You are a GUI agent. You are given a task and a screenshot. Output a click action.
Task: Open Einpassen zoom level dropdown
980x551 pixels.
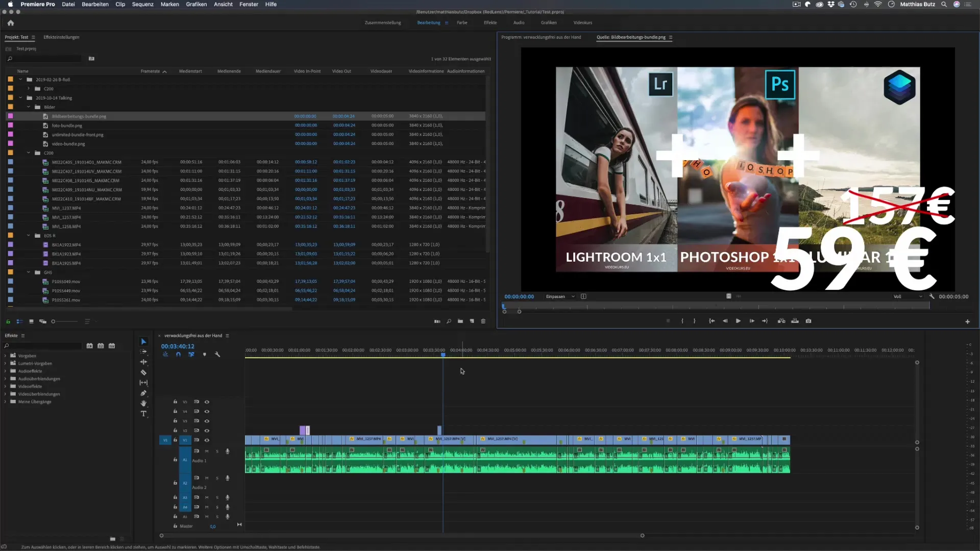(x=560, y=296)
